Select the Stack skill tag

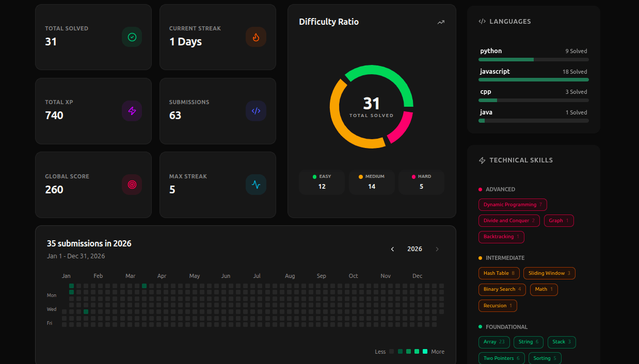point(562,342)
